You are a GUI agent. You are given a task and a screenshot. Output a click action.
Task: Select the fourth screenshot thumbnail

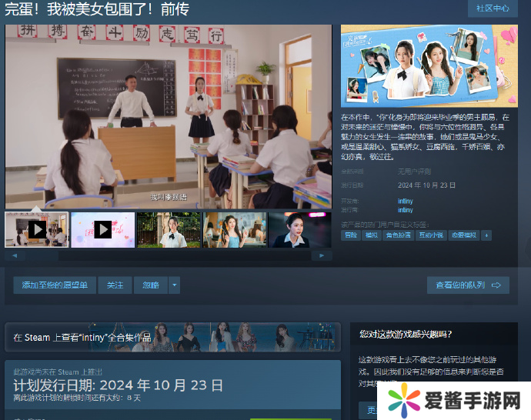(x=234, y=229)
